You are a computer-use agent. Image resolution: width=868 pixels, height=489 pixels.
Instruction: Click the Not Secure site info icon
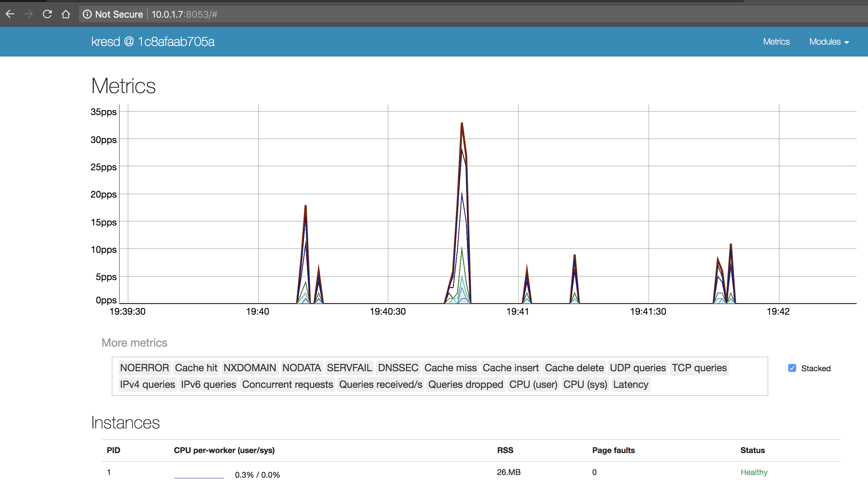(x=87, y=14)
